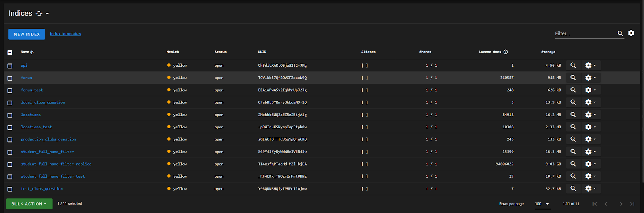The height and width of the screenshot is (213, 644).
Task: Open the table settings gear near Filter
Action: pos(631,33)
